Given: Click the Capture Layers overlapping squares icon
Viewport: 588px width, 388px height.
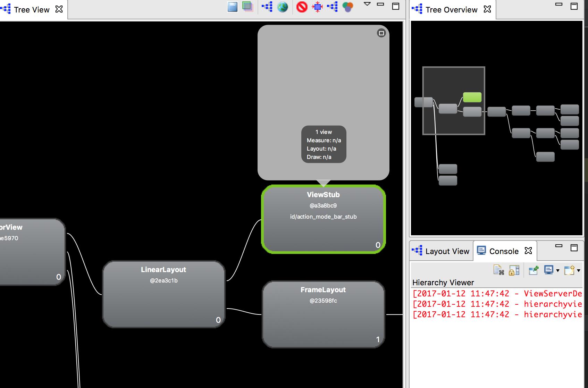Looking at the screenshot, I should coord(247,7).
